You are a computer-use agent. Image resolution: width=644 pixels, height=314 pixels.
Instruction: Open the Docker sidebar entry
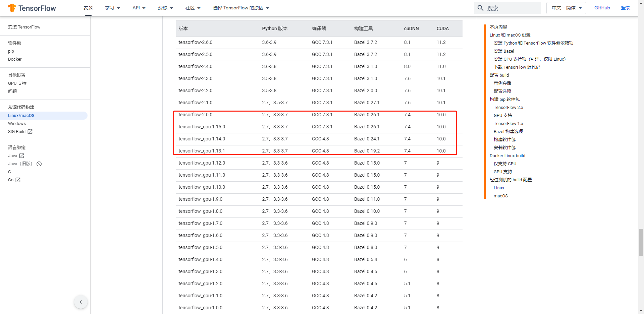coord(15,59)
